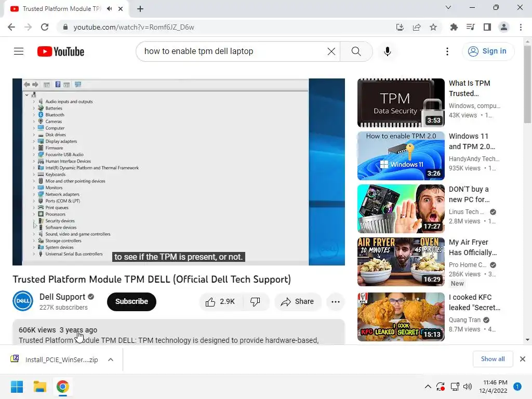Mute tab using speaker icon on tab

click(109, 9)
